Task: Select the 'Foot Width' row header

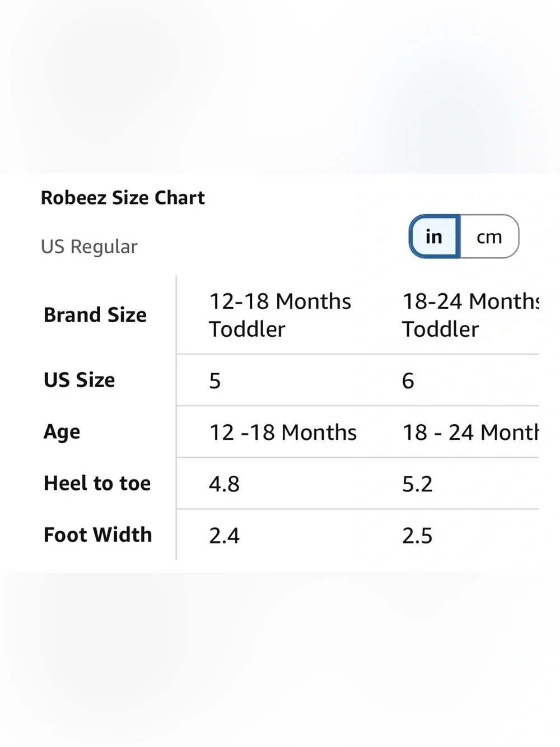Action: click(x=98, y=535)
